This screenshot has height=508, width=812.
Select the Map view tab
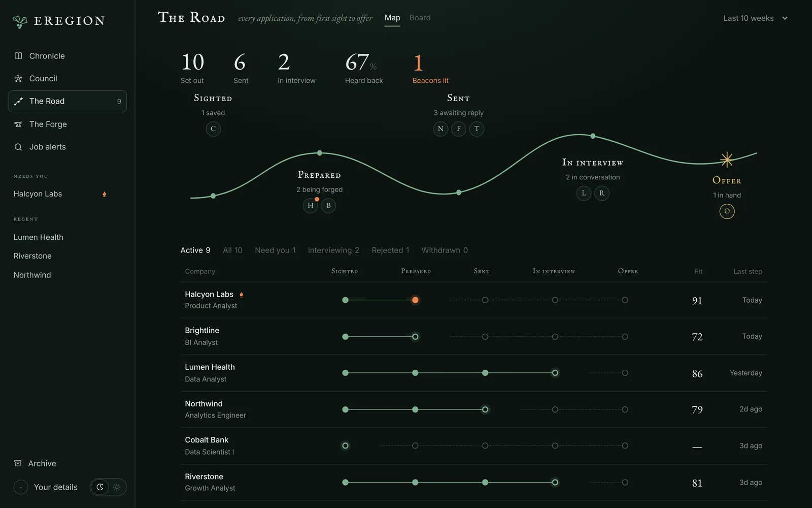(x=392, y=18)
